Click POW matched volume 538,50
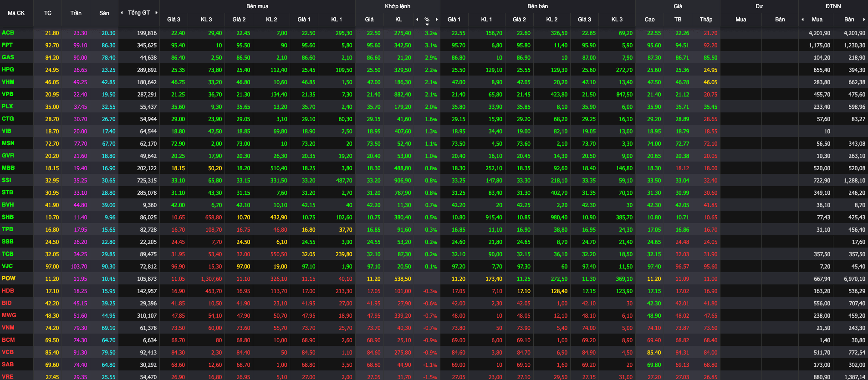Viewport: 868px width, 380px height. coord(403,279)
